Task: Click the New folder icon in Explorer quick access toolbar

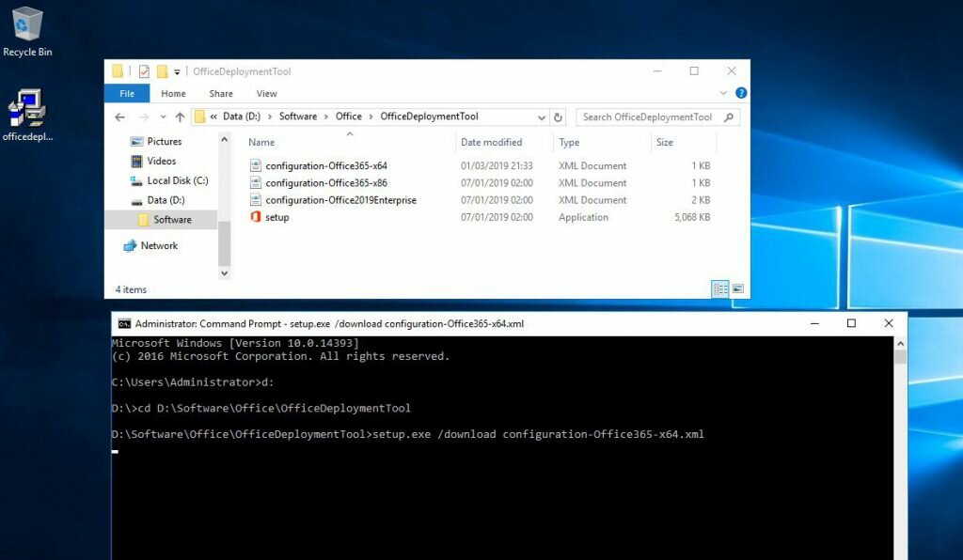Action: [162, 71]
